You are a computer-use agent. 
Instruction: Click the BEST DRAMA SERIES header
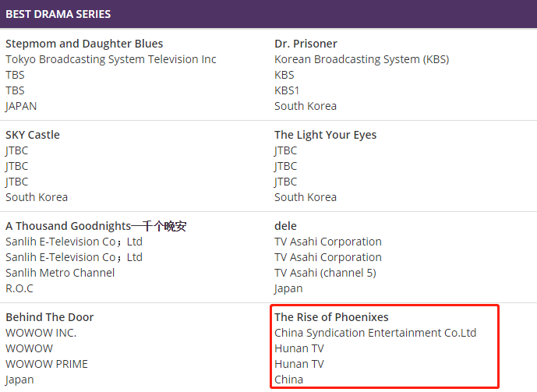pos(58,14)
